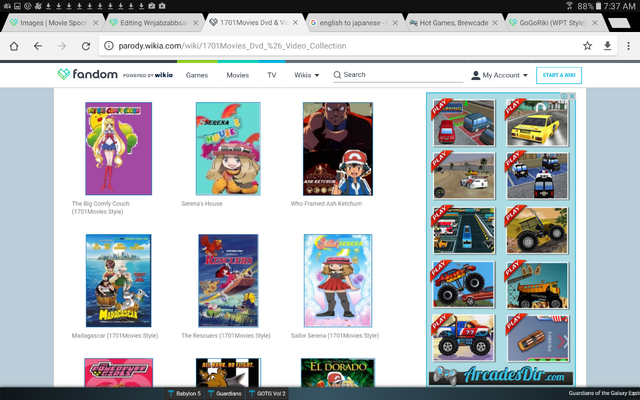Close the Editing Wnjabzabbsa tab
Image resolution: width=640 pixels, height=400 pixels.
pos(196,23)
